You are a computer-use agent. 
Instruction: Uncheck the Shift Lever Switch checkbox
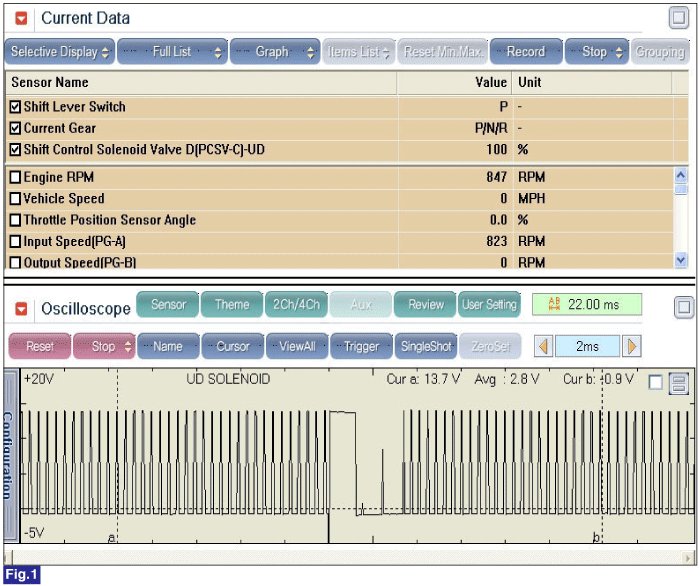15,107
